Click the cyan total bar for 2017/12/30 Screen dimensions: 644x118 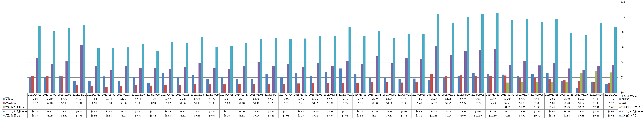(438, 53)
